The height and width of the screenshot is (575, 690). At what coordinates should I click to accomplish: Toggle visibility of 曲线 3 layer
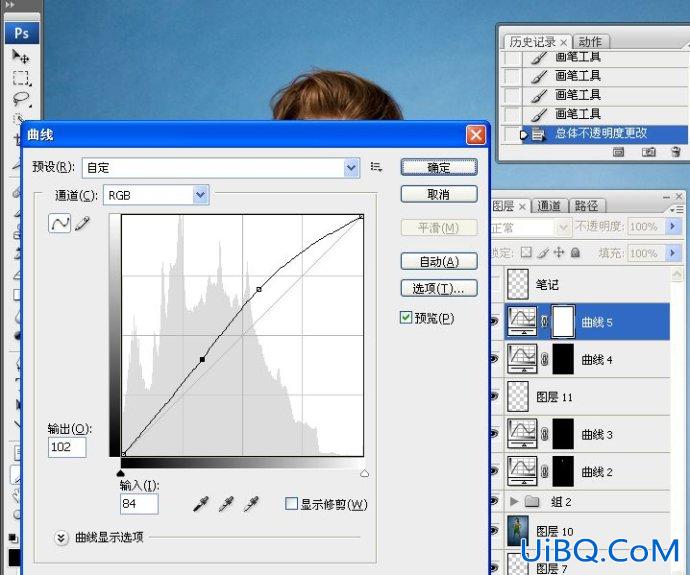pos(494,434)
